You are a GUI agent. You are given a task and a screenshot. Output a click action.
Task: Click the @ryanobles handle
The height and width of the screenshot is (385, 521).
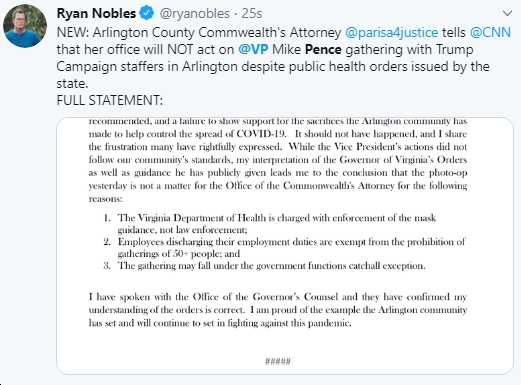[x=195, y=14]
